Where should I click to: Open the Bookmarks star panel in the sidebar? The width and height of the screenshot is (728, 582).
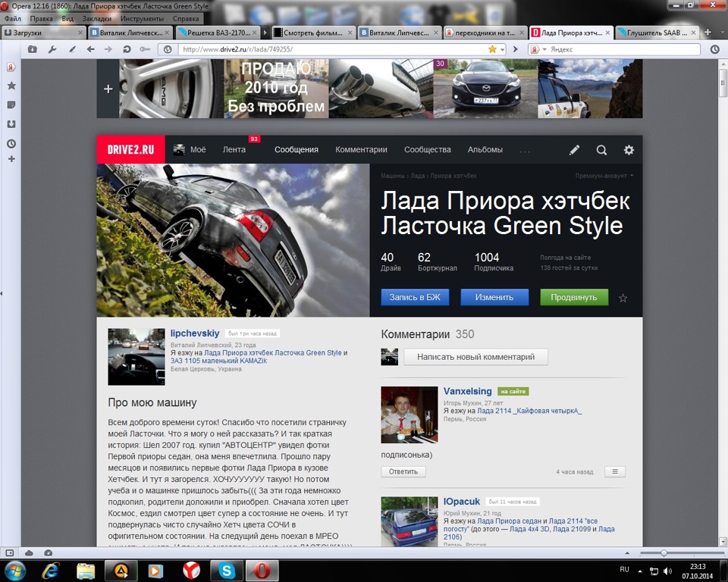pos(11,86)
